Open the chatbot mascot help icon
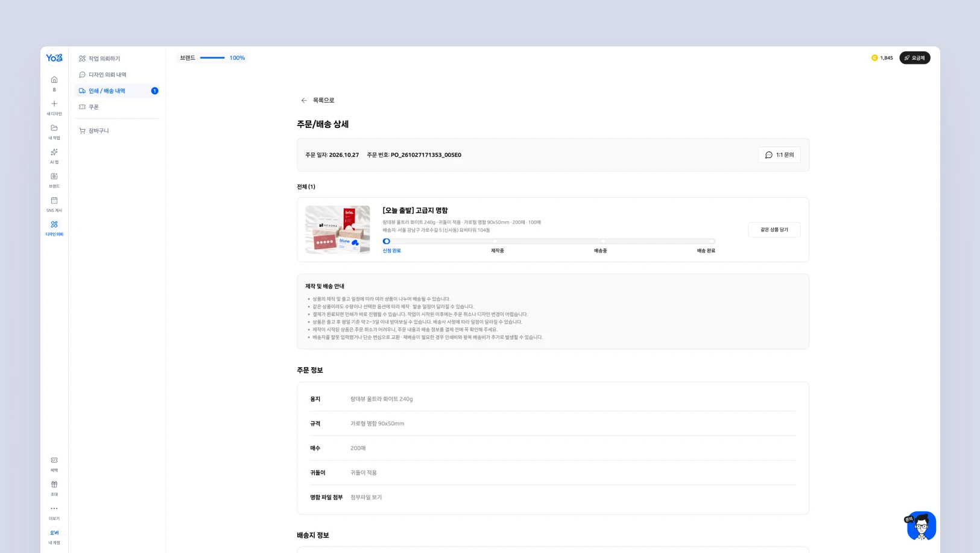Screen dimensions: 980x553 (922, 526)
